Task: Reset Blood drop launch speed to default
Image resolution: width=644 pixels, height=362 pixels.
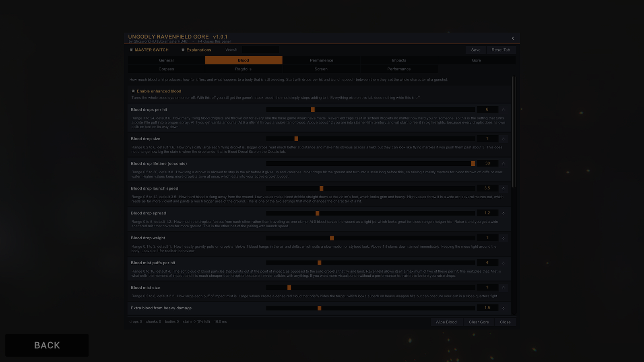Action: (503, 189)
